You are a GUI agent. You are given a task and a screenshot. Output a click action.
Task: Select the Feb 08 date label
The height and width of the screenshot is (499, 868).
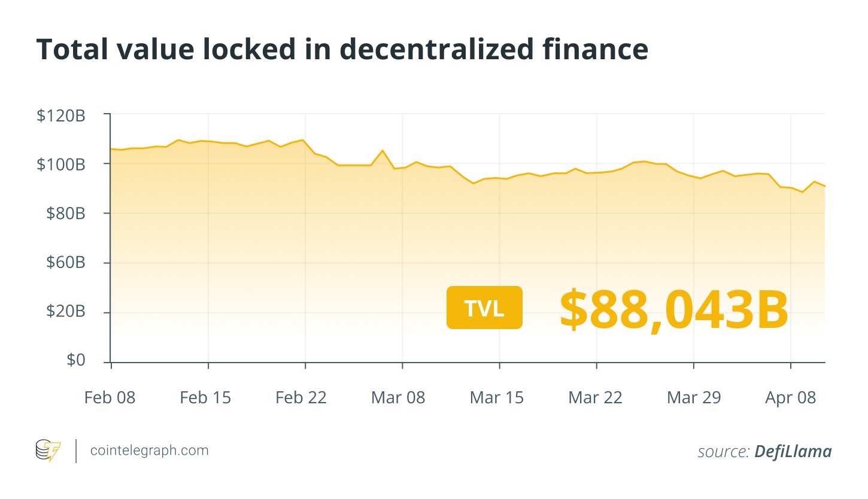point(110,397)
